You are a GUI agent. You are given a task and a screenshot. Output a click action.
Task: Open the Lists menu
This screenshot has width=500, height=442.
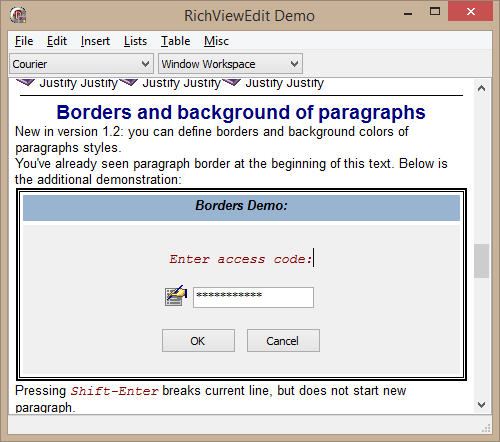point(135,41)
